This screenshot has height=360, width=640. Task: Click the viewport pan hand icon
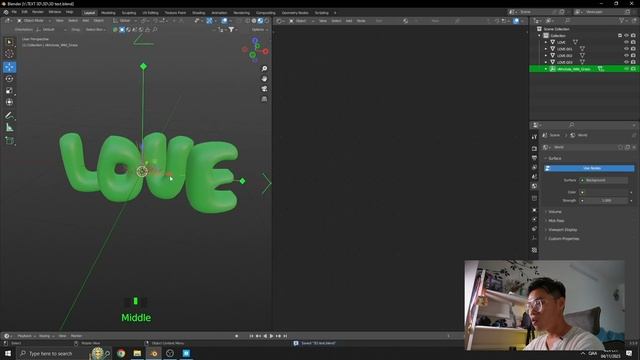[x=264, y=79]
